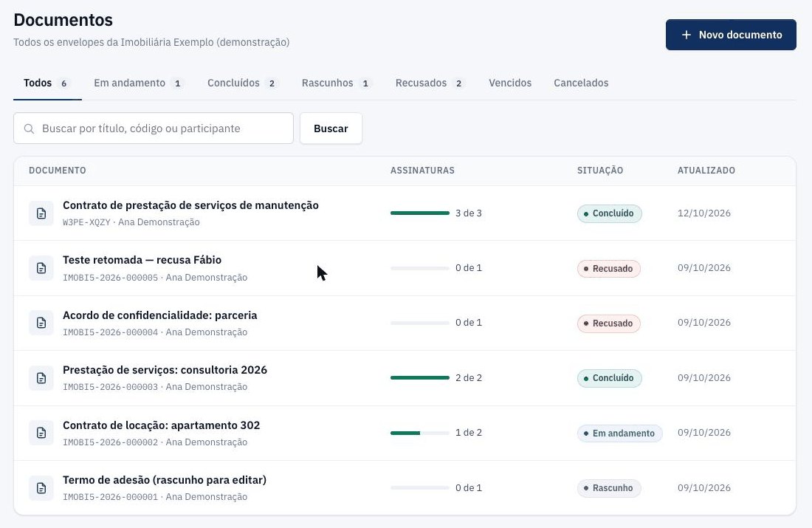
Task: Click the code W3PE-XQZY · Ana Demonstração
Action: pos(131,222)
